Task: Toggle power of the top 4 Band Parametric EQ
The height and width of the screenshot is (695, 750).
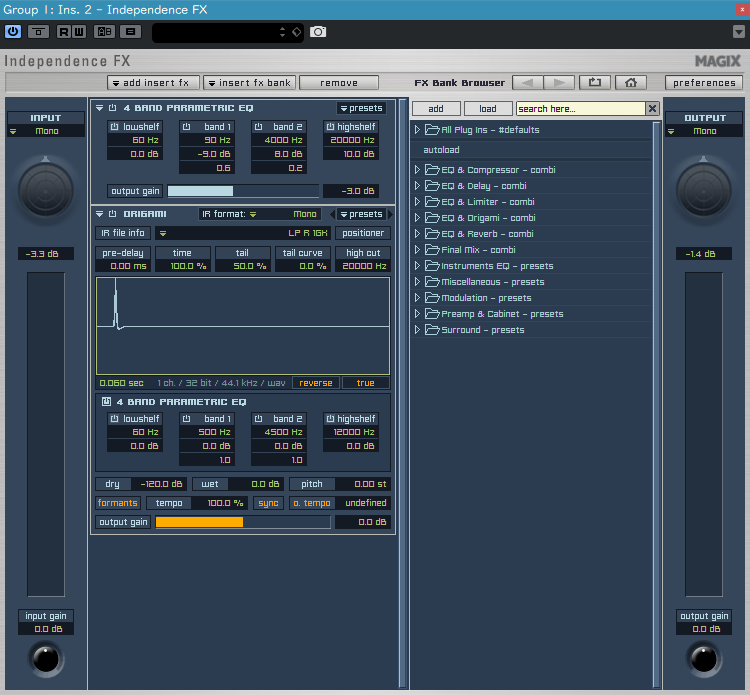Action: (112, 108)
